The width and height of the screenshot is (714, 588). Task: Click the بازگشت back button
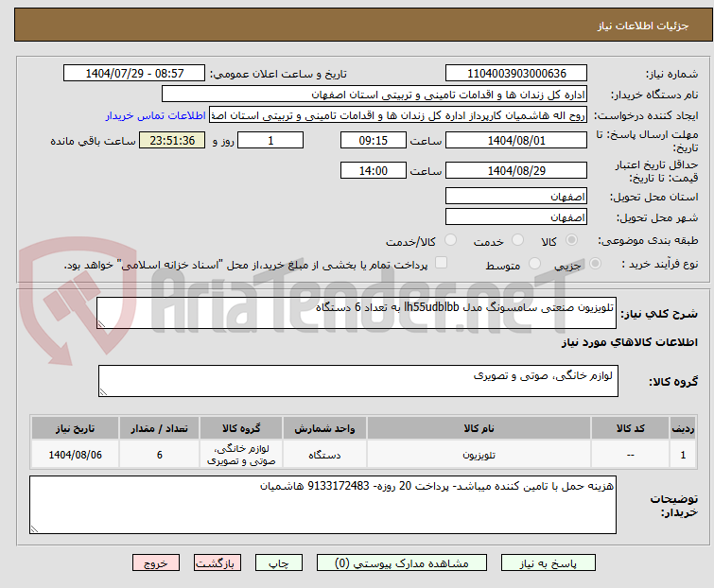[x=218, y=563]
